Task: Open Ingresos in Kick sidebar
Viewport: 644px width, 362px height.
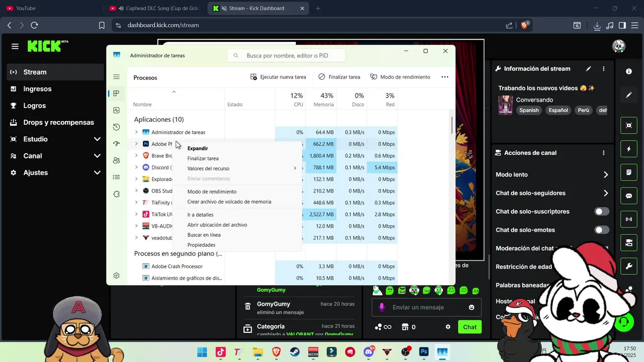Action: click(x=37, y=88)
